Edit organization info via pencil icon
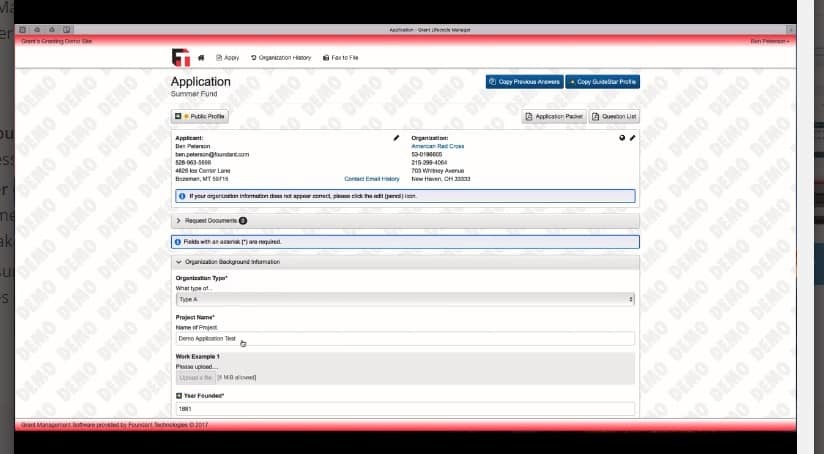 click(632, 137)
